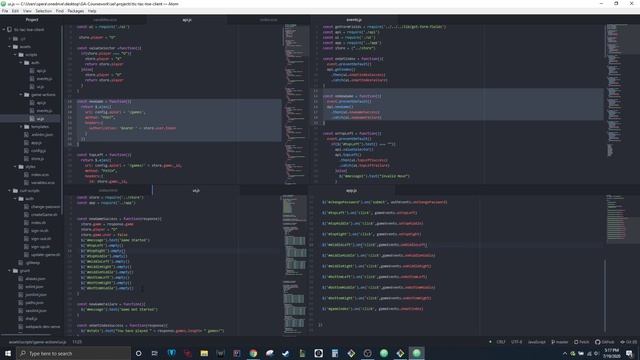Click the file path in status bar
640x360 pixels.
click(37, 342)
